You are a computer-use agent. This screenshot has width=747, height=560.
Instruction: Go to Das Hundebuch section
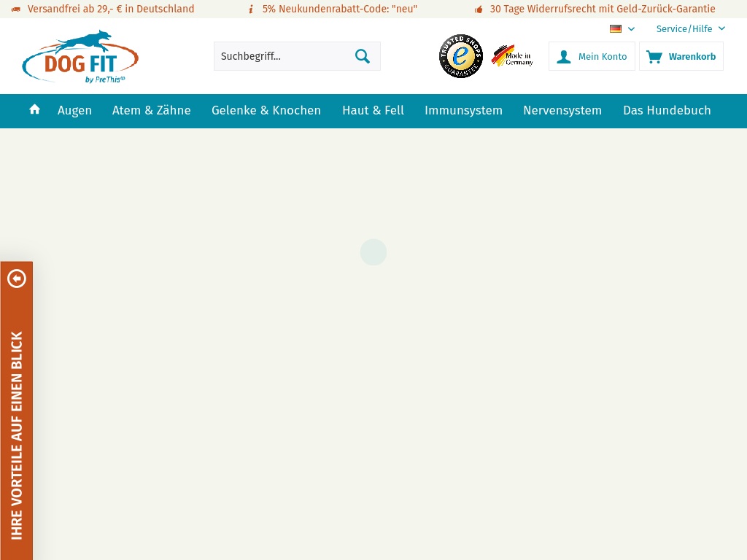(x=667, y=111)
